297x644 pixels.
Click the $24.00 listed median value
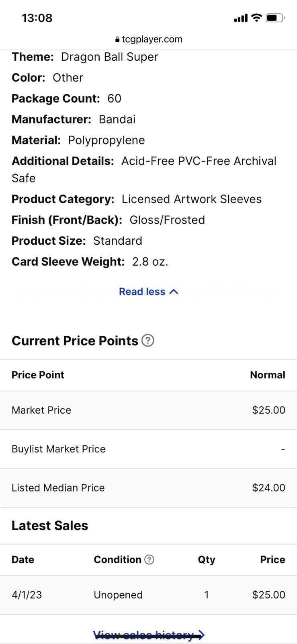coord(268,488)
